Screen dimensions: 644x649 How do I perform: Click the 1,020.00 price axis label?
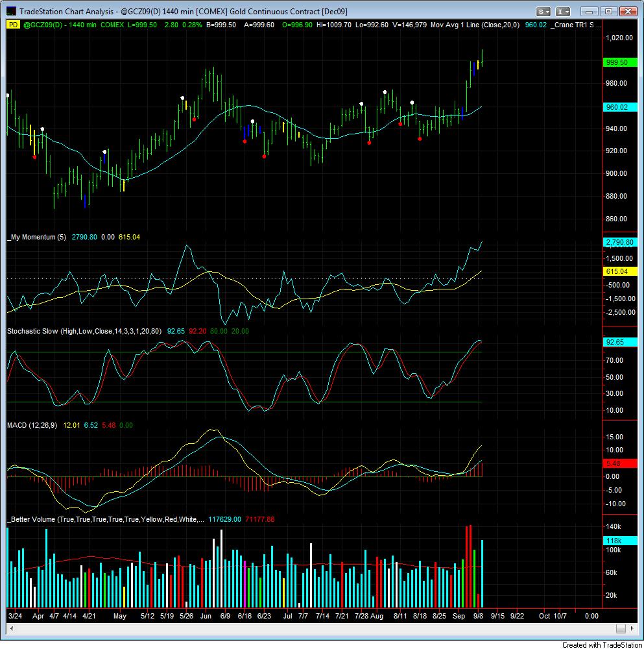coord(619,38)
